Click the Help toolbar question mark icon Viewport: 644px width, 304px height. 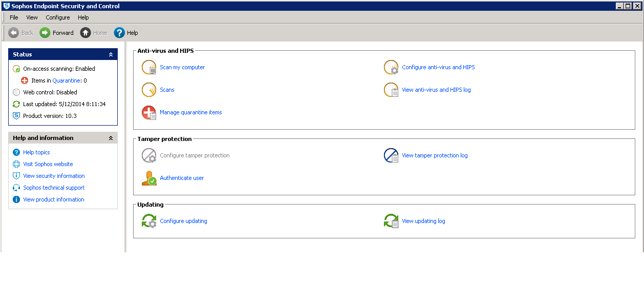(118, 32)
